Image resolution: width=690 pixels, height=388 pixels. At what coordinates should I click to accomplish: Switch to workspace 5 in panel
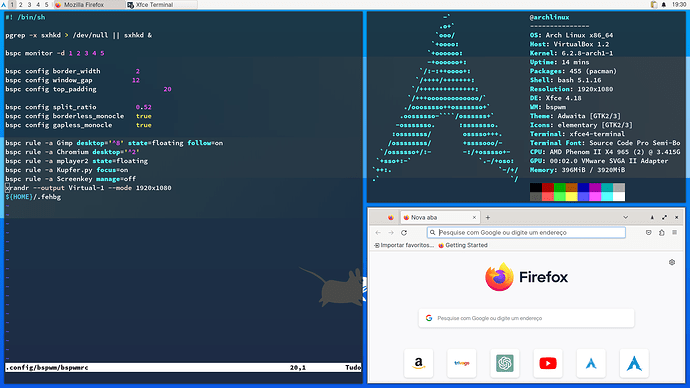[46, 4]
